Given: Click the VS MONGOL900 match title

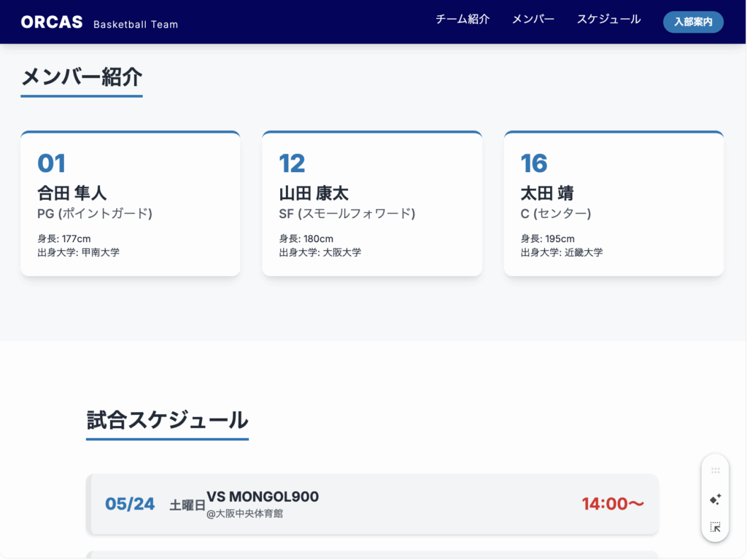Looking at the screenshot, I should point(263,497).
